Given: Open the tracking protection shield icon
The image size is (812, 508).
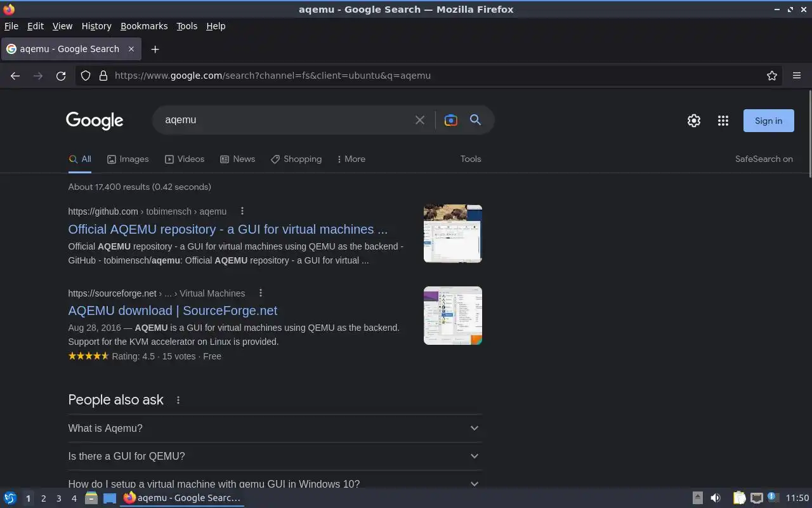Looking at the screenshot, I should point(86,76).
